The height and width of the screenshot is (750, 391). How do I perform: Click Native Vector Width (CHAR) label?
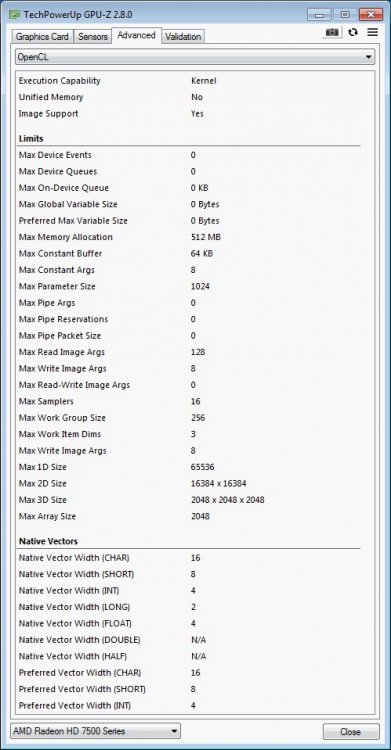[74, 558]
